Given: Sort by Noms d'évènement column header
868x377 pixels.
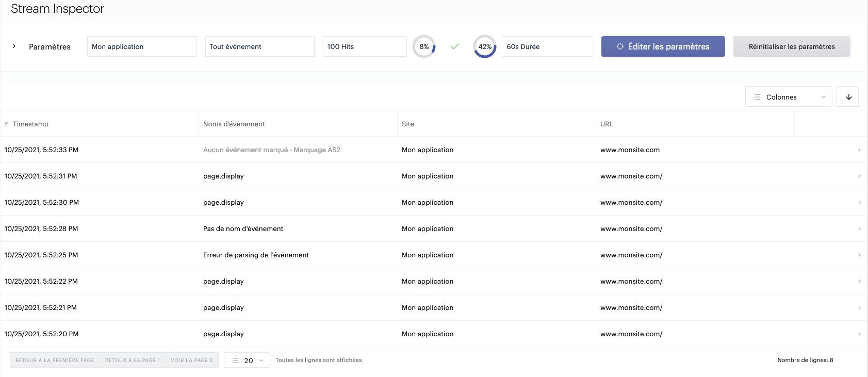Looking at the screenshot, I should point(234,124).
